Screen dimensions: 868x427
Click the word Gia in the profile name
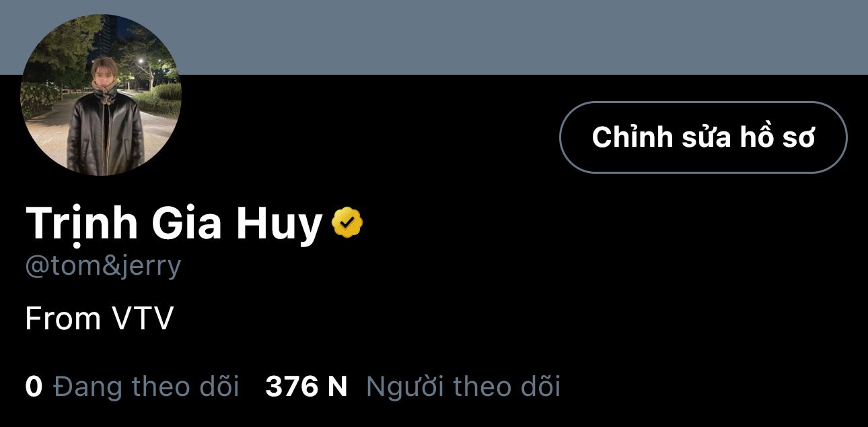click(188, 224)
